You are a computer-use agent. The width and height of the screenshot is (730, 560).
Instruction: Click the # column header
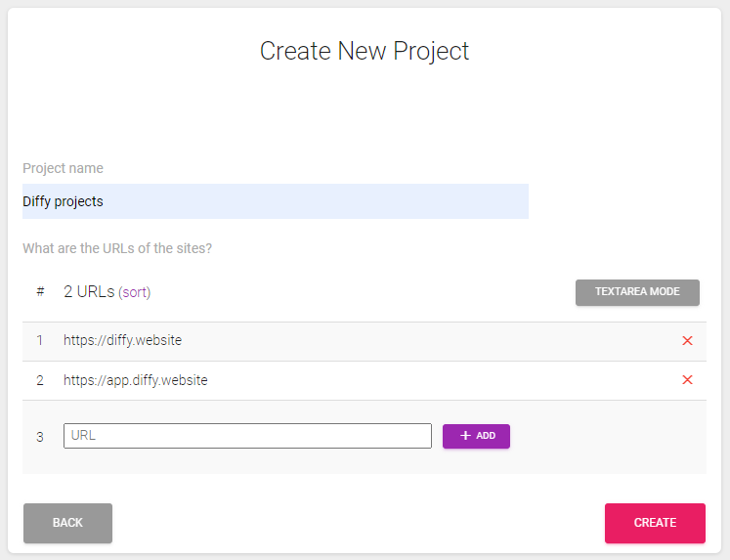[40, 292]
